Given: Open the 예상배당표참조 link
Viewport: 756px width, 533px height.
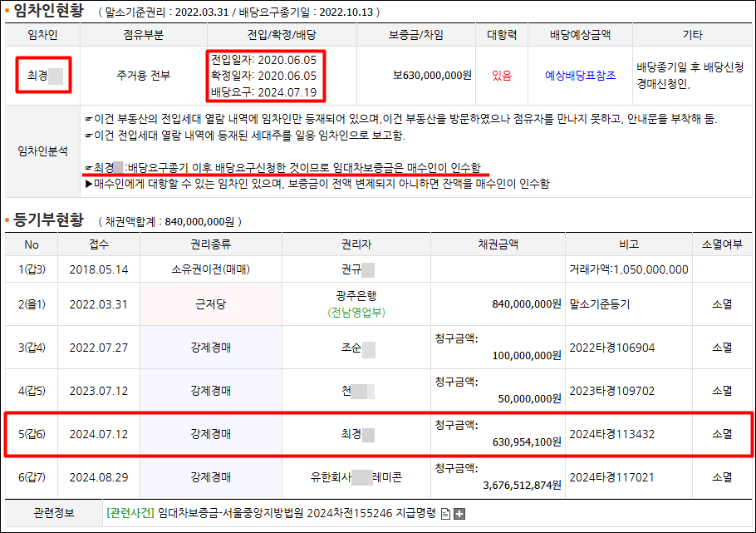Looking at the screenshot, I should coord(580,75).
